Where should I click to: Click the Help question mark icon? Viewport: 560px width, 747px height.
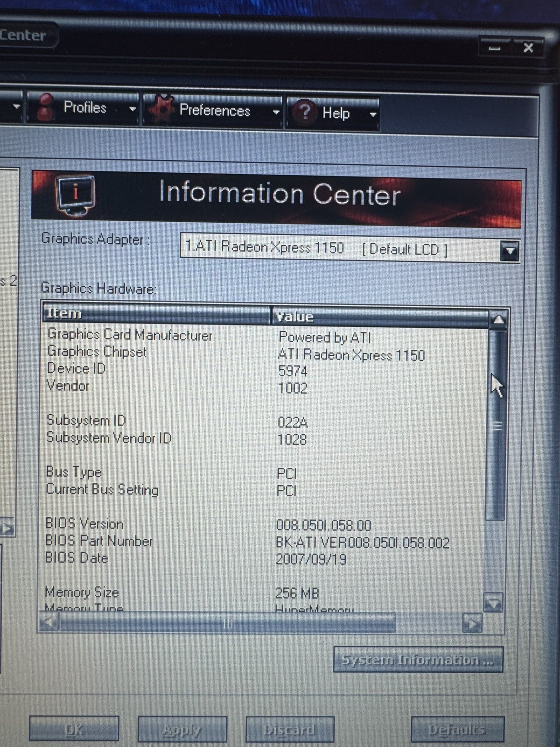pos(305,112)
